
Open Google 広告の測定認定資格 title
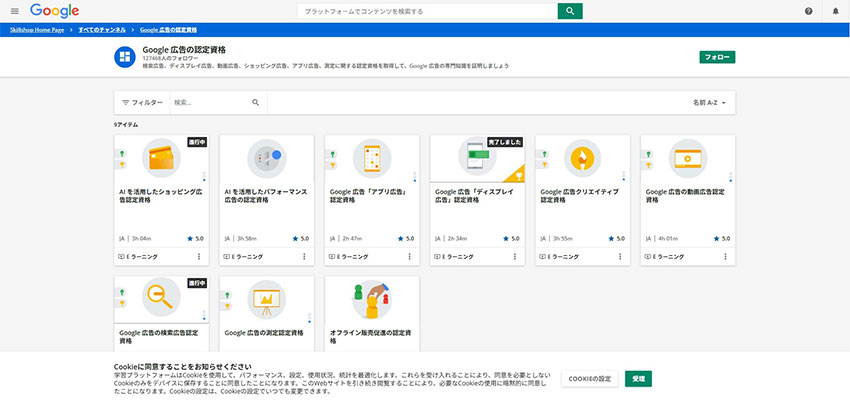click(264, 333)
